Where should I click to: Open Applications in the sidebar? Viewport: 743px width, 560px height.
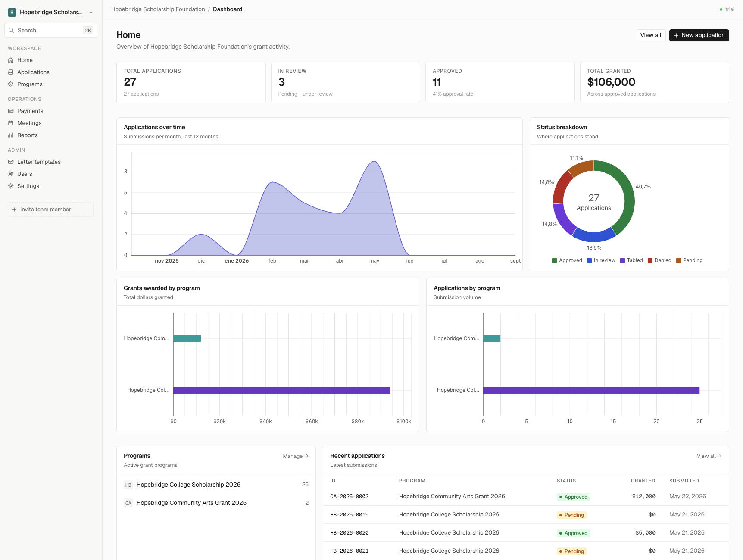(51, 72)
